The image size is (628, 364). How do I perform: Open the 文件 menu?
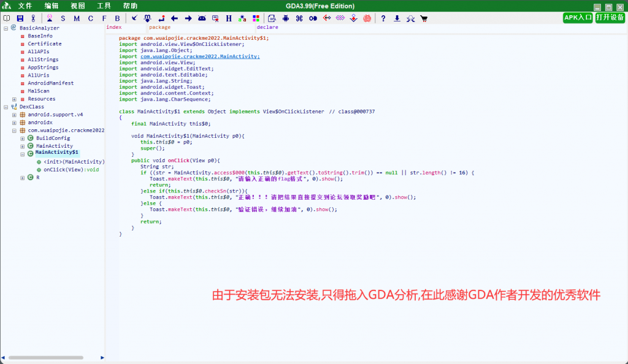click(x=25, y=6)
